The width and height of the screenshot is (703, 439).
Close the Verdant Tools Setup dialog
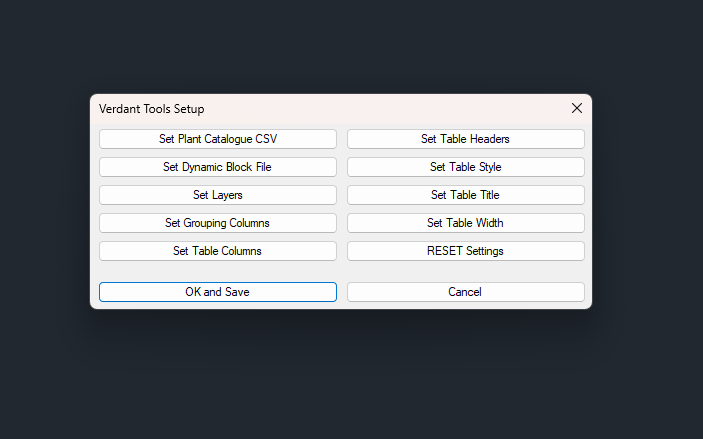click(576, 108)
